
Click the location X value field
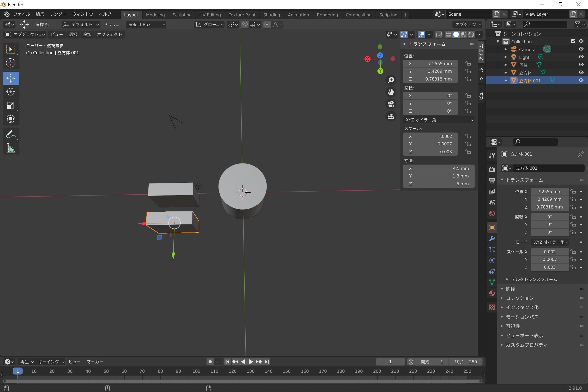pyautogui.click(x=430, y=64)
